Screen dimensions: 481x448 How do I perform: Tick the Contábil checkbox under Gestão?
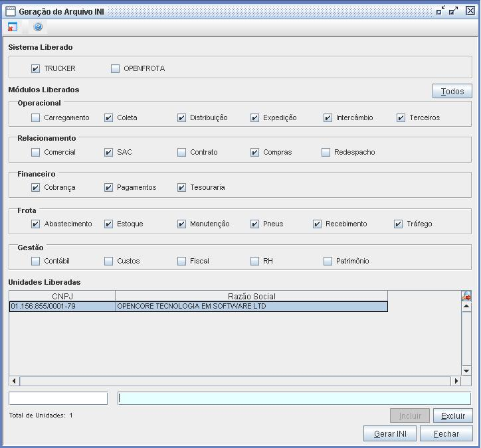[36, 261]
